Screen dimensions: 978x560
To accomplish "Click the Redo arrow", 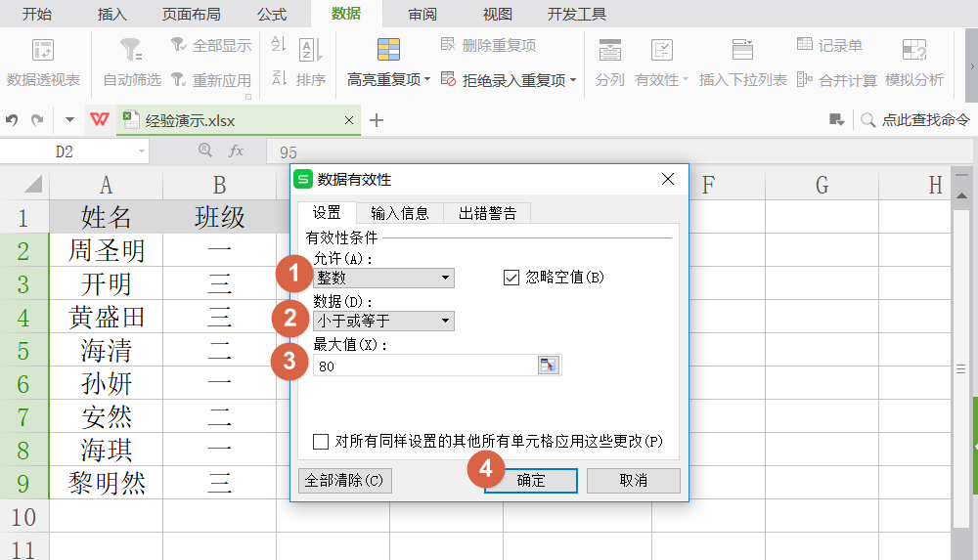I will [37, 120].
